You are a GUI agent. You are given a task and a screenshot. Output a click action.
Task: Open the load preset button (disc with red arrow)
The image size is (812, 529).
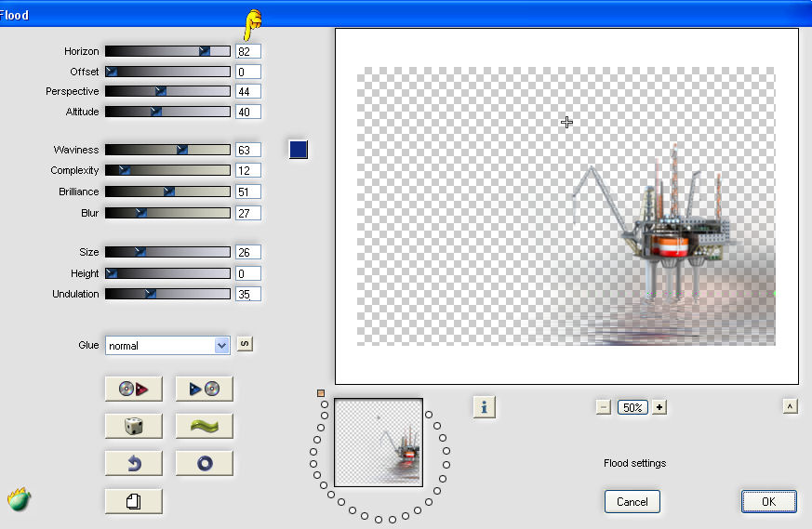134,389
